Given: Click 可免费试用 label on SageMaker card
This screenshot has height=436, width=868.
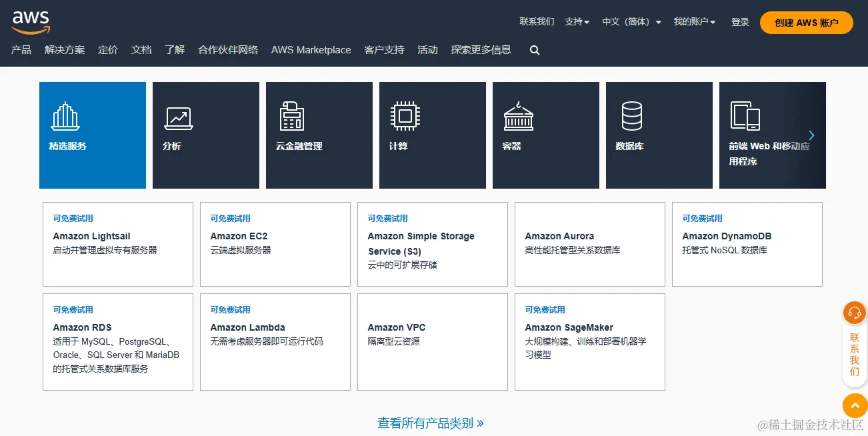Looking at the screenshot, I should pos(545,310).
